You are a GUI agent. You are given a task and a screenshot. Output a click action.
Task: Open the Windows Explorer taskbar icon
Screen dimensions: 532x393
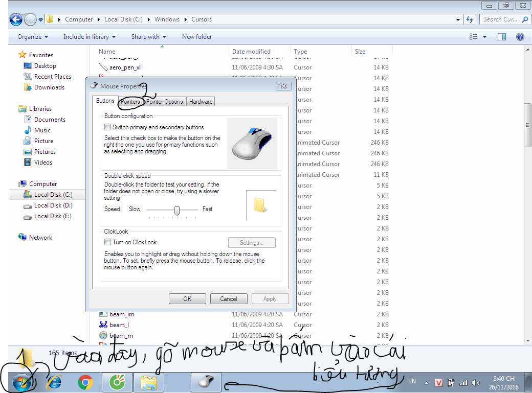pyautogui.click(x=148, y=382)
